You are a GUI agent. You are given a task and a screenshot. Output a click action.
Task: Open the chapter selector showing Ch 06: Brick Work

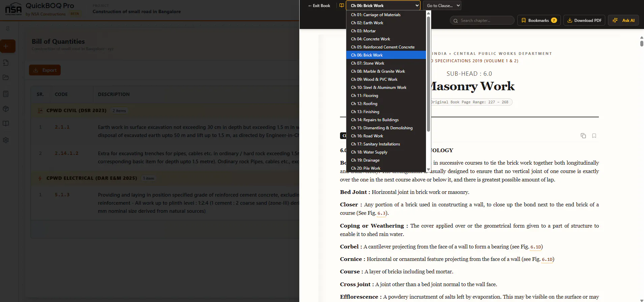[383, 5]
